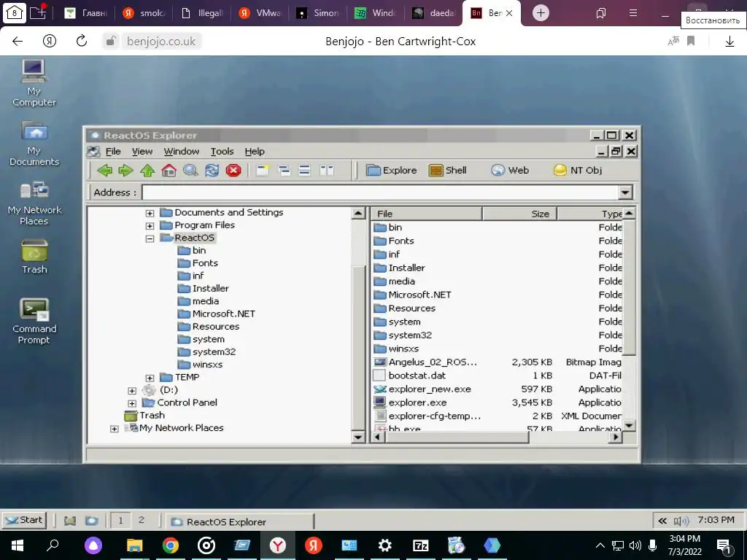
Task: Click the Size column header
Action: coord(519,214)
